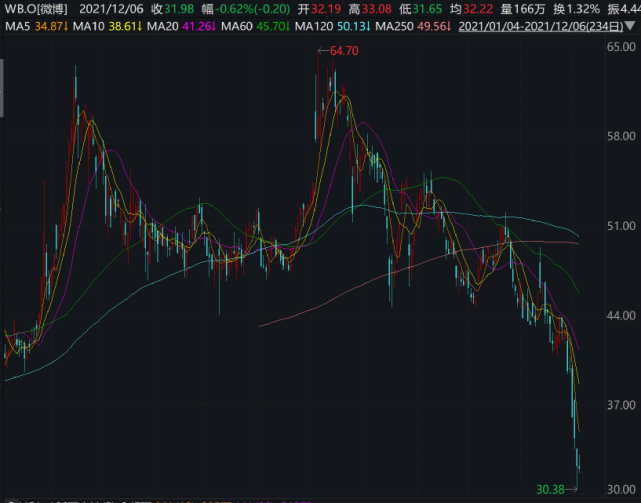The width and height of the screenshot is (641, 503).
Task: Click the red 64.70 peak price label
Action: point(344,51)
